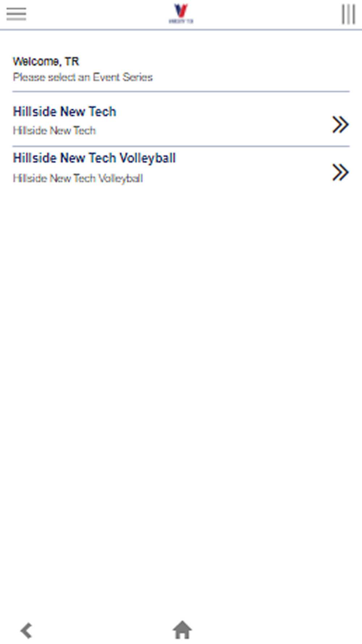This screenshot has height=644, width=362.
Task: Click the Welcome, TR greeting text
Action: (x=46, y=62)
